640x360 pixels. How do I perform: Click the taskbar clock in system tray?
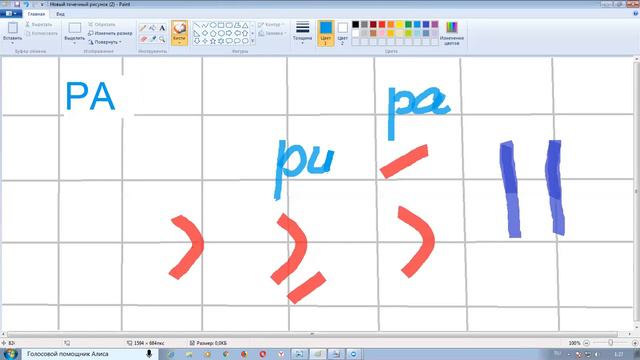click(x=618, y=354)
